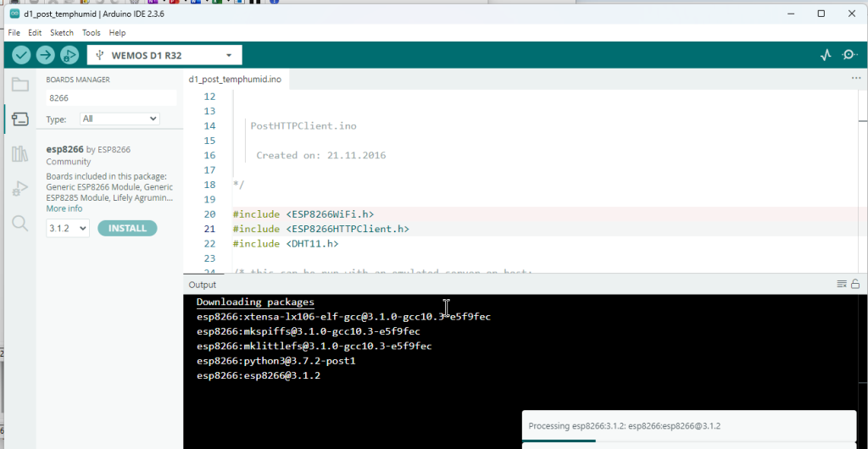Open the Debug sidebar panel icon
868x449 pixels.
[x=19, y=189]
